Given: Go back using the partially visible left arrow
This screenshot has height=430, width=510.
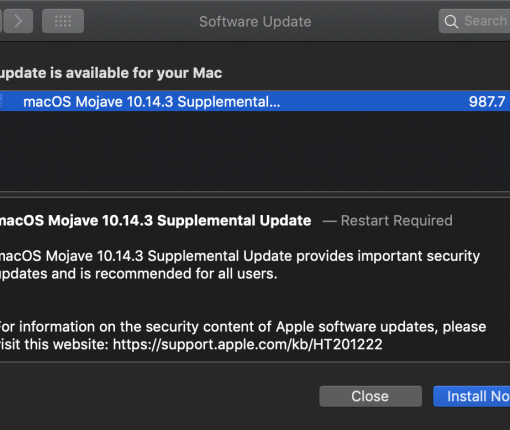Looking at the screenshot, I should [x=1, y=21].
